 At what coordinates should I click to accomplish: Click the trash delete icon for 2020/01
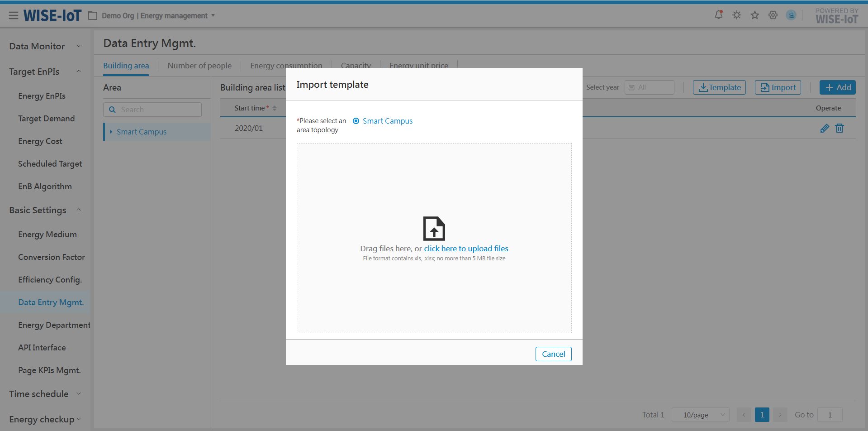(840, 129)
